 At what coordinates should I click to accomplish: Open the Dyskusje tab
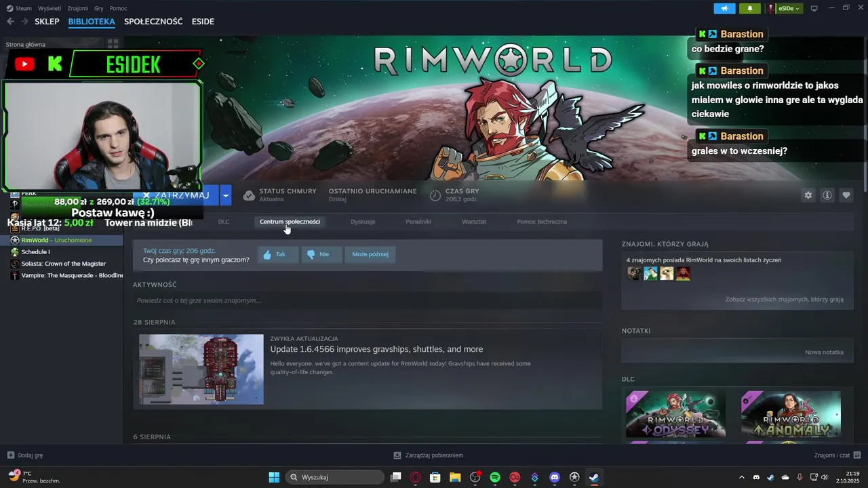pyautogui.click(x=363, y=222)
